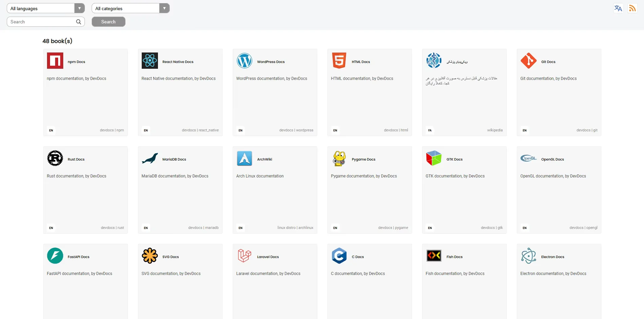Viewport: 644px width, 319px height.
Task: Click the 'devdocs | mariadb' tag text
Action: 204,228
